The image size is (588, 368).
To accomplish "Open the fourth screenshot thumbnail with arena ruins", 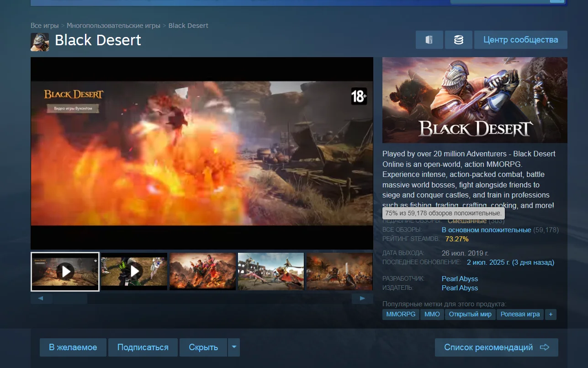I will 271,272.
